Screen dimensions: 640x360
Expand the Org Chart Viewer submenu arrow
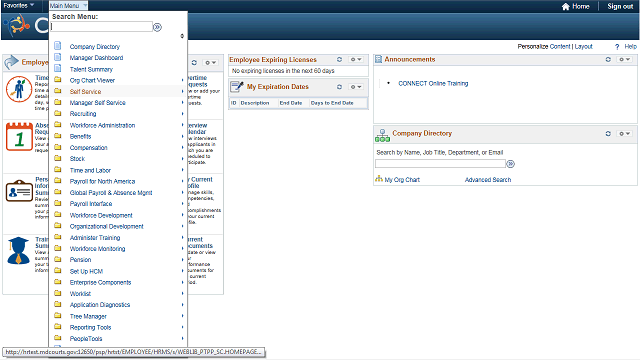[x=182, y=80]
